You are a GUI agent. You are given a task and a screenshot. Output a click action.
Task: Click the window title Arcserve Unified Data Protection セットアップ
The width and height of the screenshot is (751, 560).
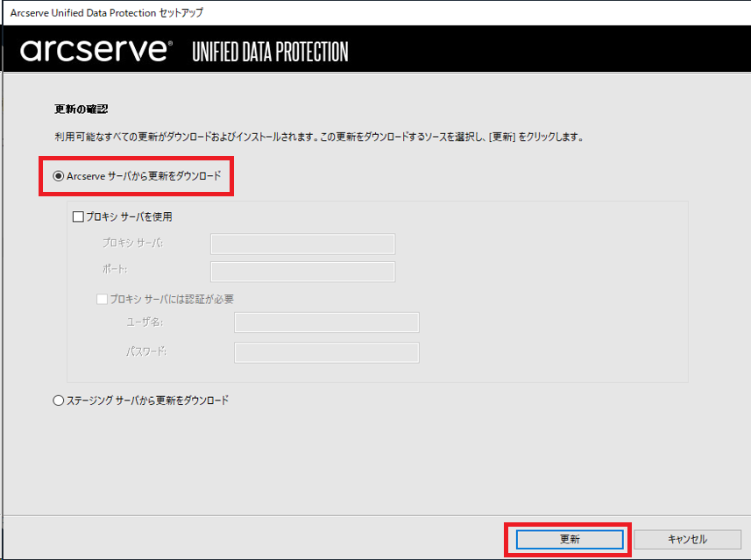[x=107, y=13]
